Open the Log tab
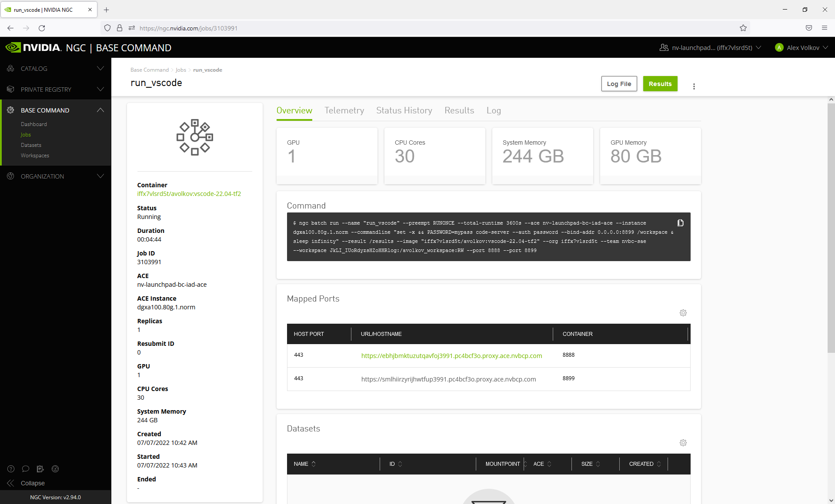The image size is (835, 504). [x=494, y=110]
